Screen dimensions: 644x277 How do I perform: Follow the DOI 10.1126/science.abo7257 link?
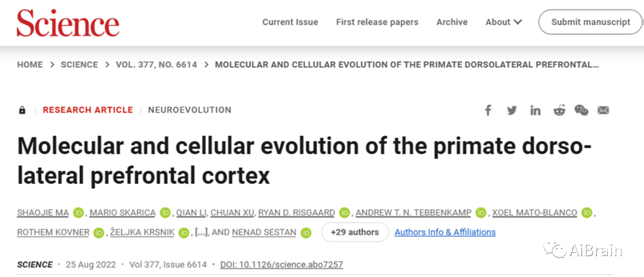(281, 264)
